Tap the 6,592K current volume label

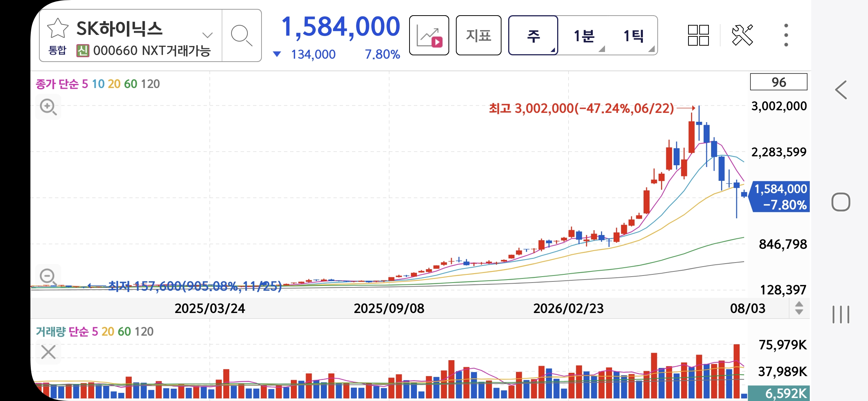point(779,393)
